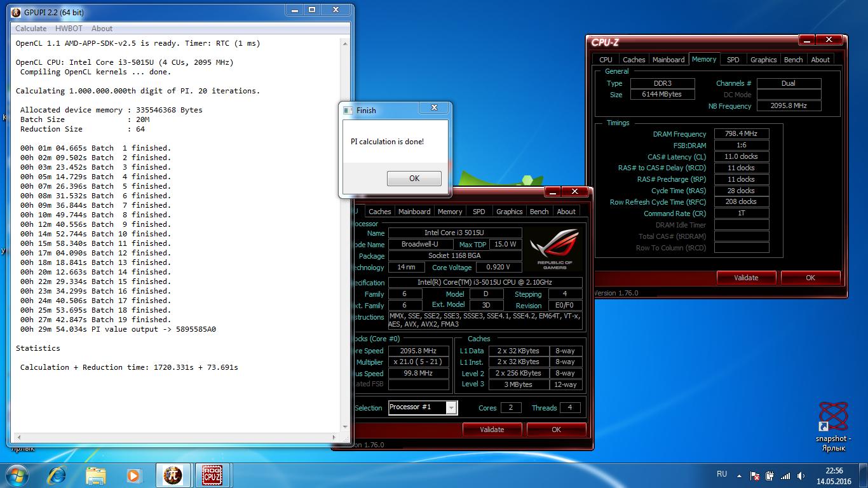Click GPUPI horizontal scrollbar left arrow
Image resolution: width=868 pixels, height=488 pixels.
[x=18, y=437]
